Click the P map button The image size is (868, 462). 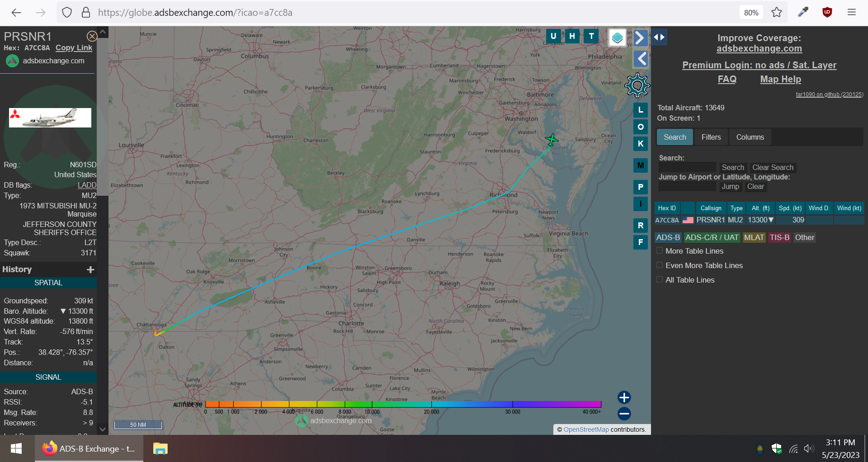click(x=641, y=187)
